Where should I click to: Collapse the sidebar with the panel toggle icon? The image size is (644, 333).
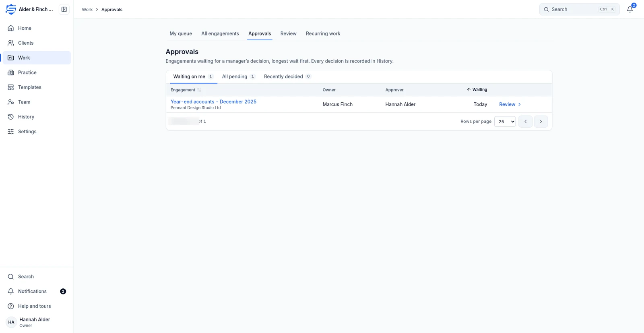64,9
